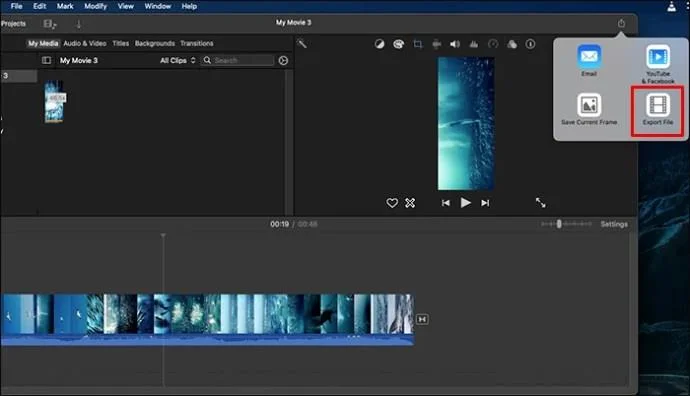Select the blue audio waveform under the clip
Viewport: 690px width, 396px height.
(207, 340)
